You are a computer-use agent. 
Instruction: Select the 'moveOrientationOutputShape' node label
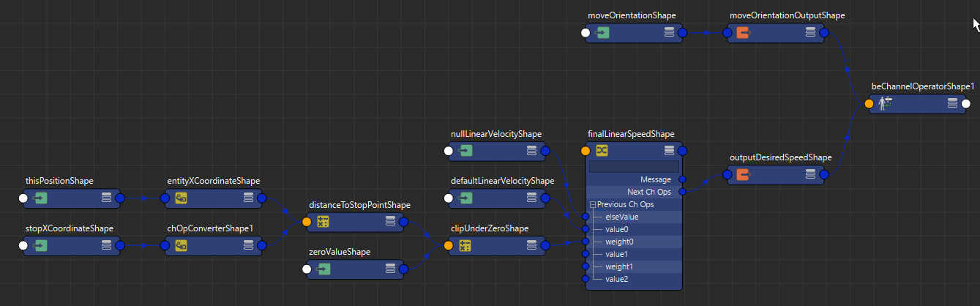[x=788, y=15]
